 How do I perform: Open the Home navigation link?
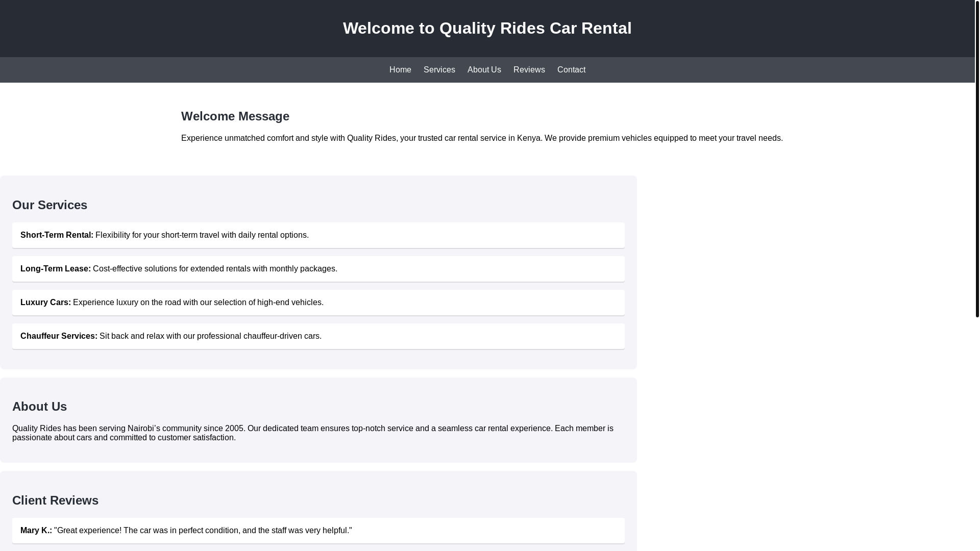point(400,70)
